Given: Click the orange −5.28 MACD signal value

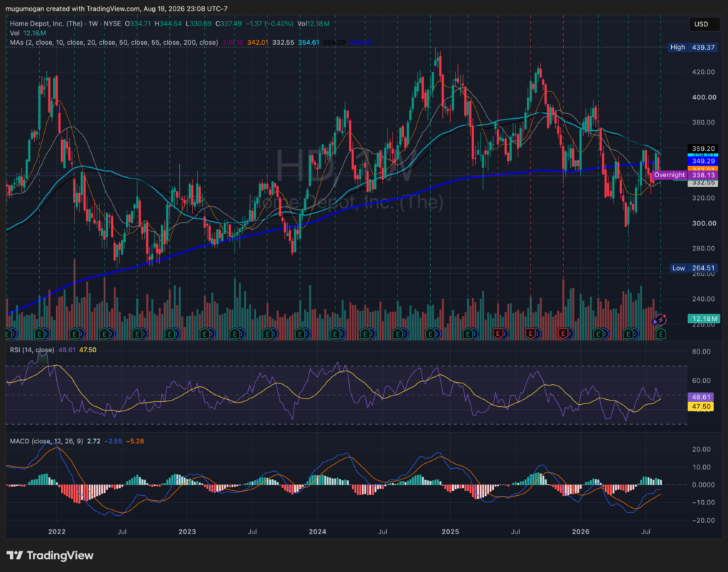Looking at the screenshot, I should (x=134, y=441).
